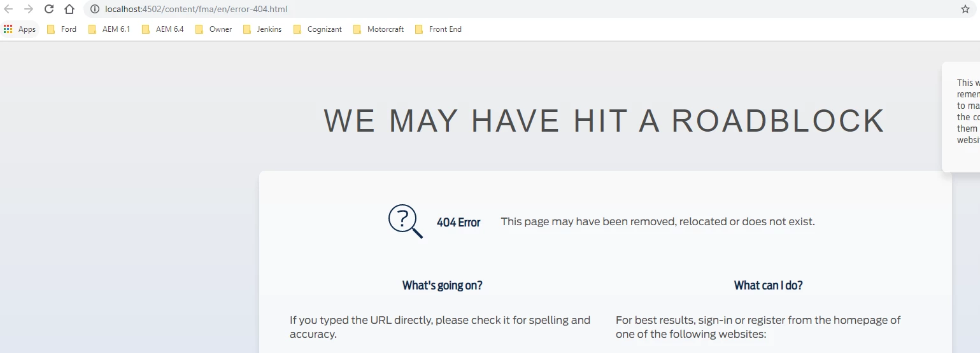Open the Cognizant bookmarks folder
980x353 pixels.
[x=317, y=29]
